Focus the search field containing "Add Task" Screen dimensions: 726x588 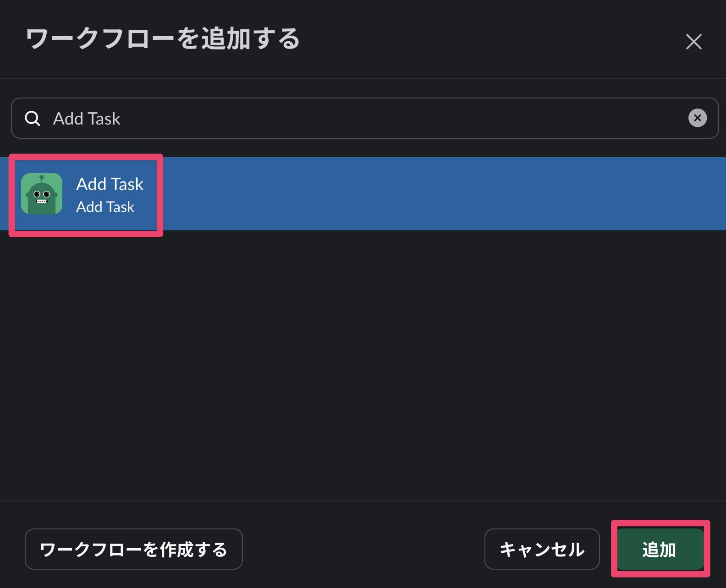[321, 119]
